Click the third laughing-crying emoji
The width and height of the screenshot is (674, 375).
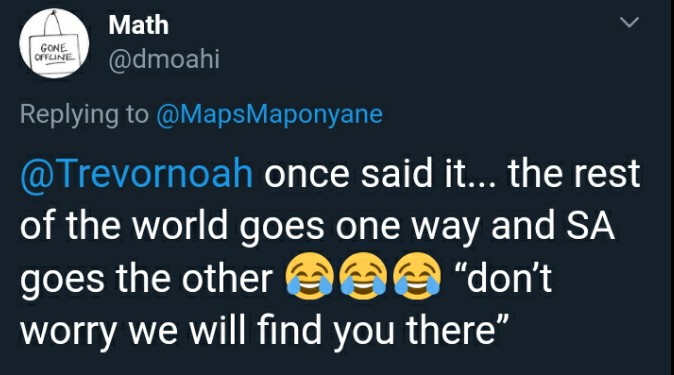pos(417,276)
